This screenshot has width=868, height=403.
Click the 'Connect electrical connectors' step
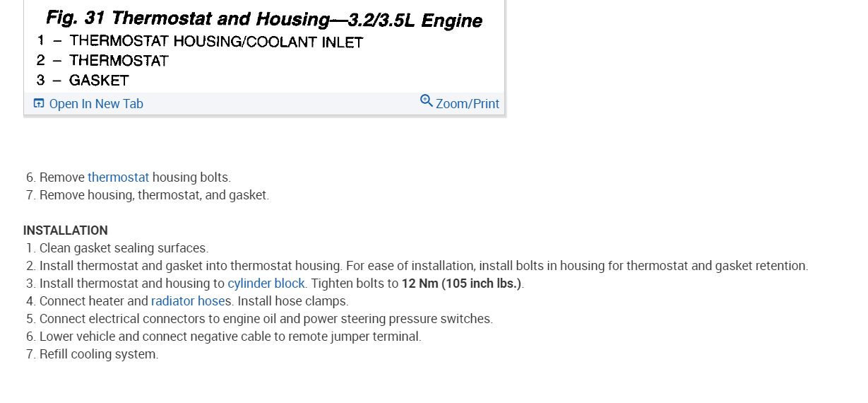(266, 319)
